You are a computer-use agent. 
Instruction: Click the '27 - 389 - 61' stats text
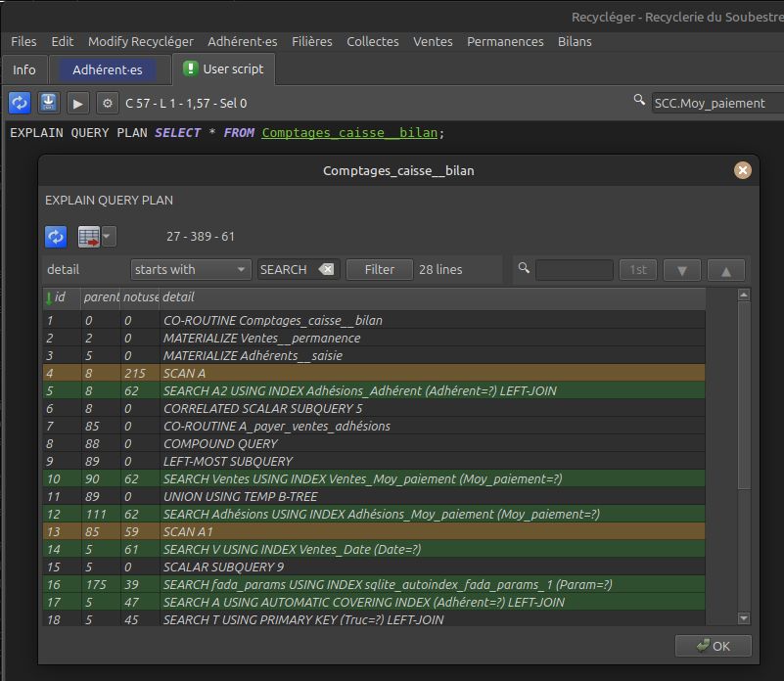pyautogui.click(x=201, y=237)
